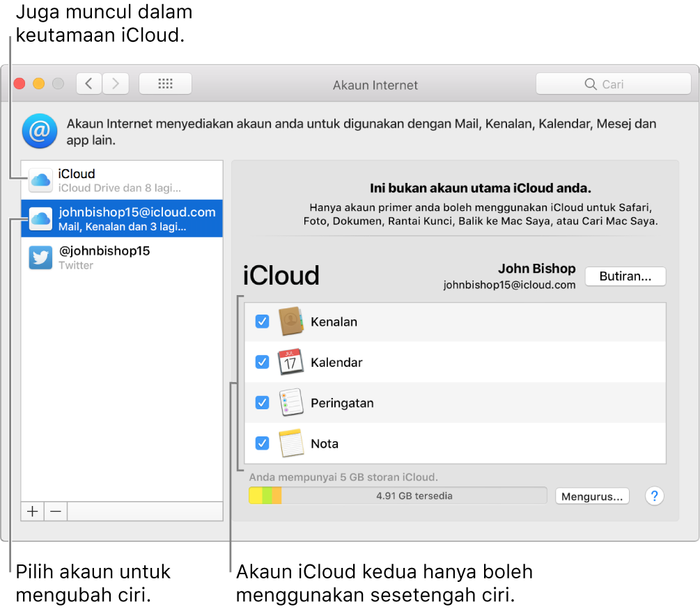Click the back navigation arrow
This screenshot has width=700, height=609.
click(88, 83)
